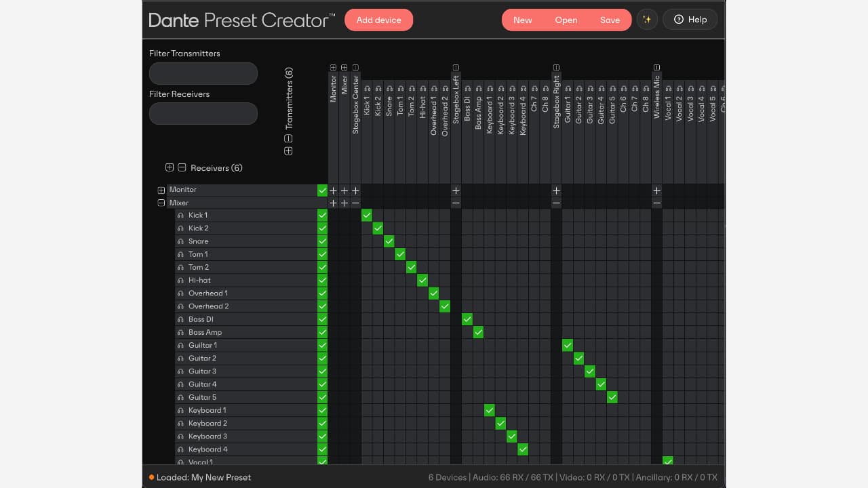Toggle status check beside the Kick 1 receiver label

click(322, 216)
